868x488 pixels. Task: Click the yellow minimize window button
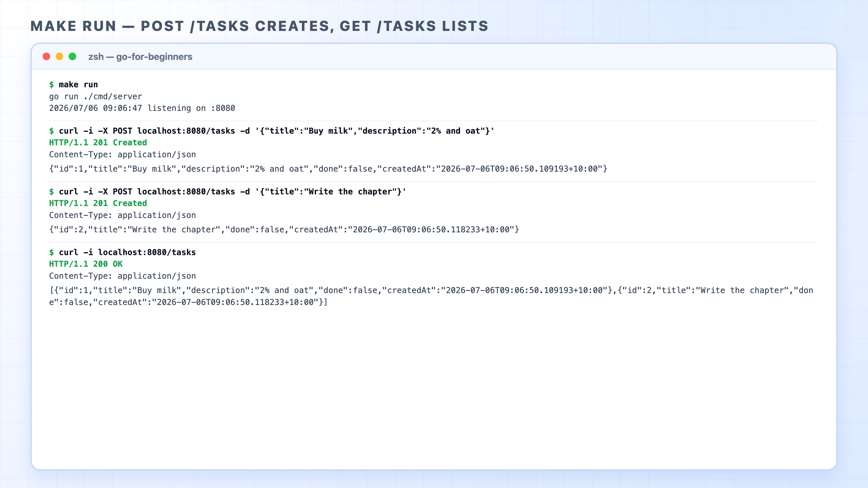(x=59, y=57)
